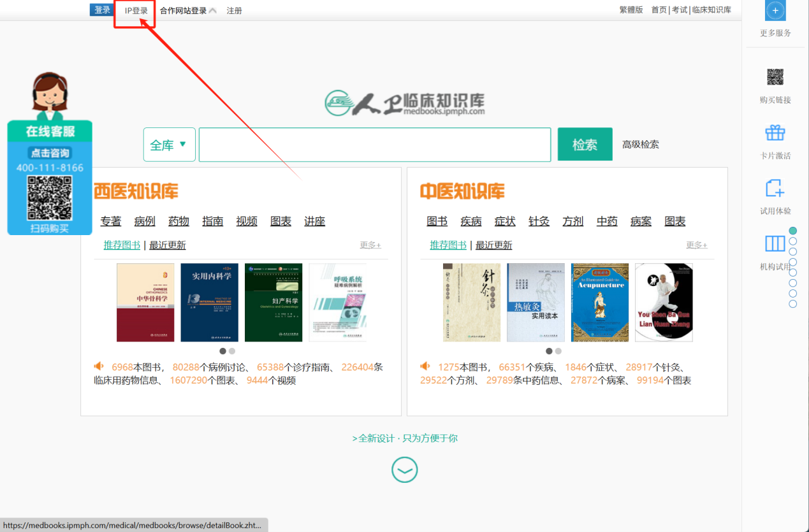The width and height of the screenshot is (809, 532).
Task: Open the 实用内科学 book cover
Action: 209,303
